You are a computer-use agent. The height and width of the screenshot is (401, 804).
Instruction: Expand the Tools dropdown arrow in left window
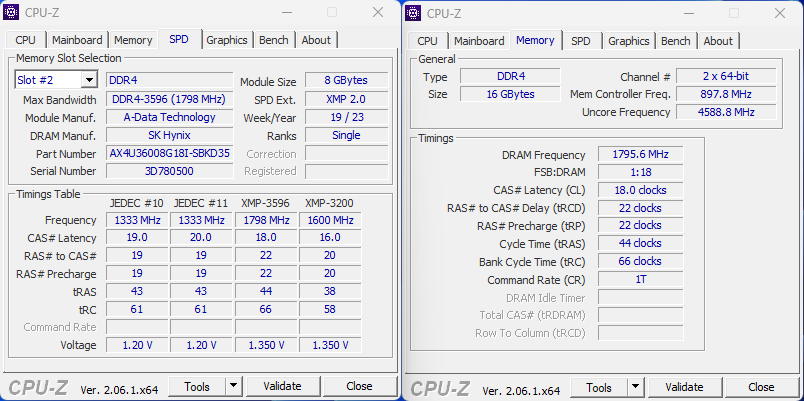click(x=233, y=386)
